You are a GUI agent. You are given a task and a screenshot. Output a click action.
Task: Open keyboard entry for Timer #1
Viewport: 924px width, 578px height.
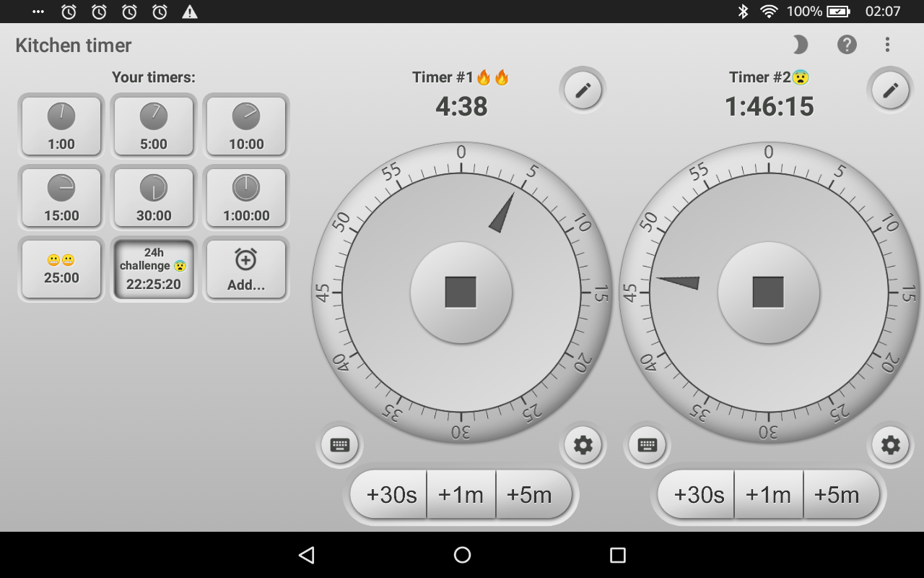pyautogui.click(x=339, y=445)
